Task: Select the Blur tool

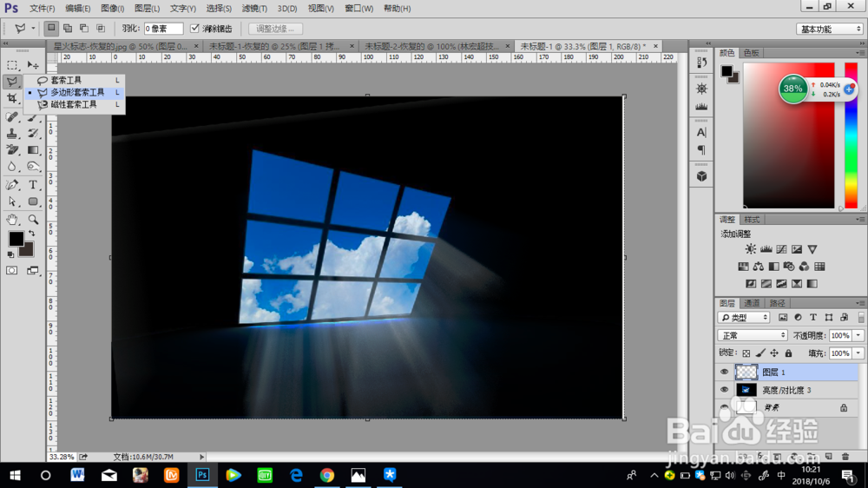Action: (11, 167)
